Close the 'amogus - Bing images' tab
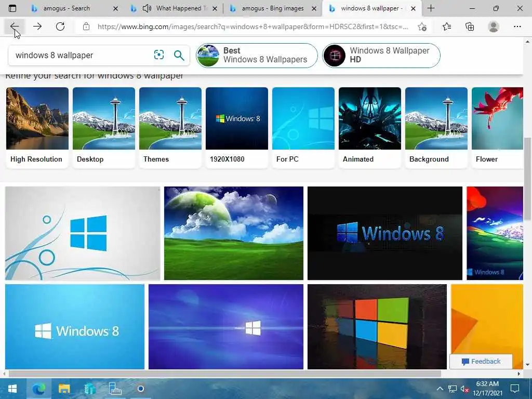 coord(314,8)
